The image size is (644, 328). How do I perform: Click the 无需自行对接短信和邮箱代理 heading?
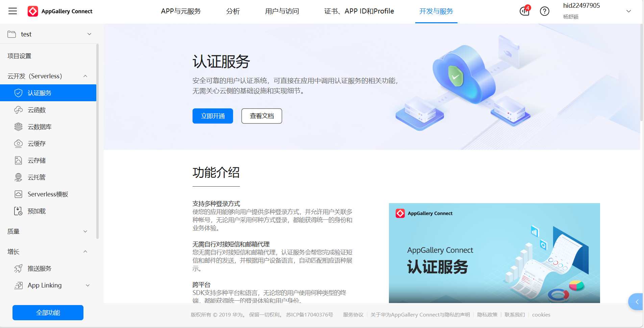(x=231, y=244)
